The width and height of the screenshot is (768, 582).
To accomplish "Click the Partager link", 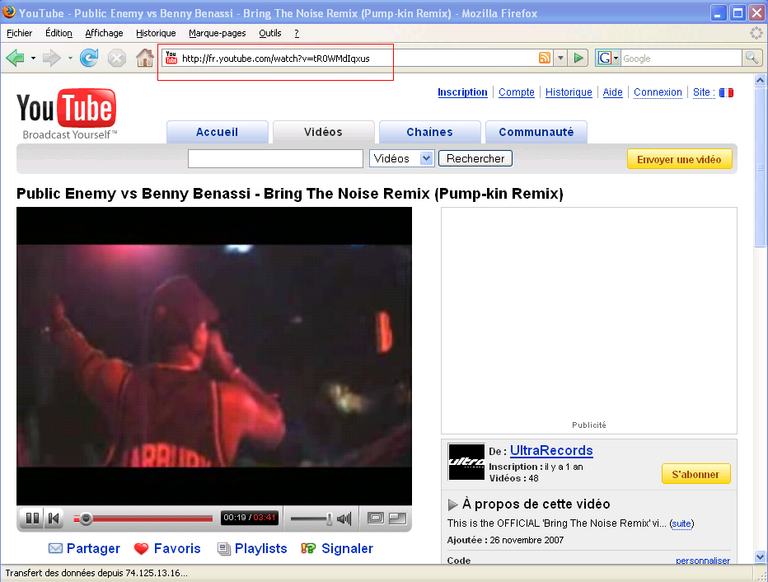I will coord(93,548).
